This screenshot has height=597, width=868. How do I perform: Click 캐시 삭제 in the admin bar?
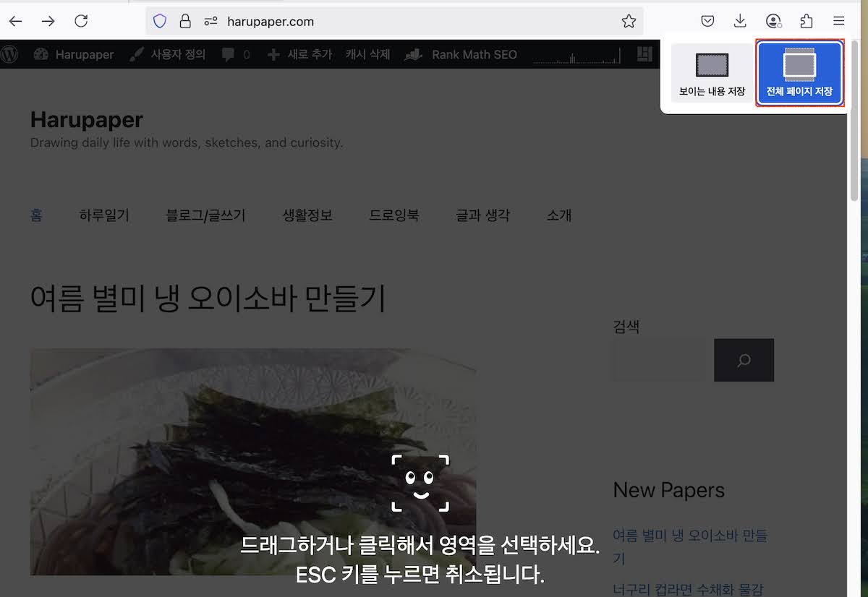[x=367, y=54]
